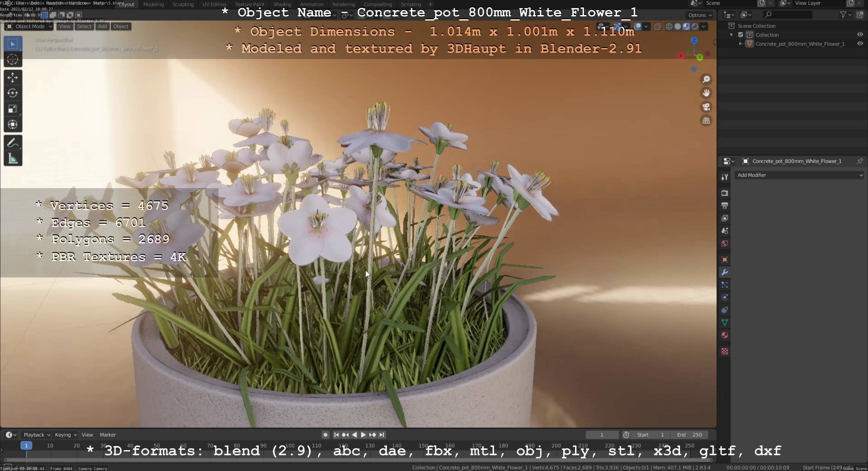
Task: Activate the 3D Cursor tool
Action: (x=13, y=60)
